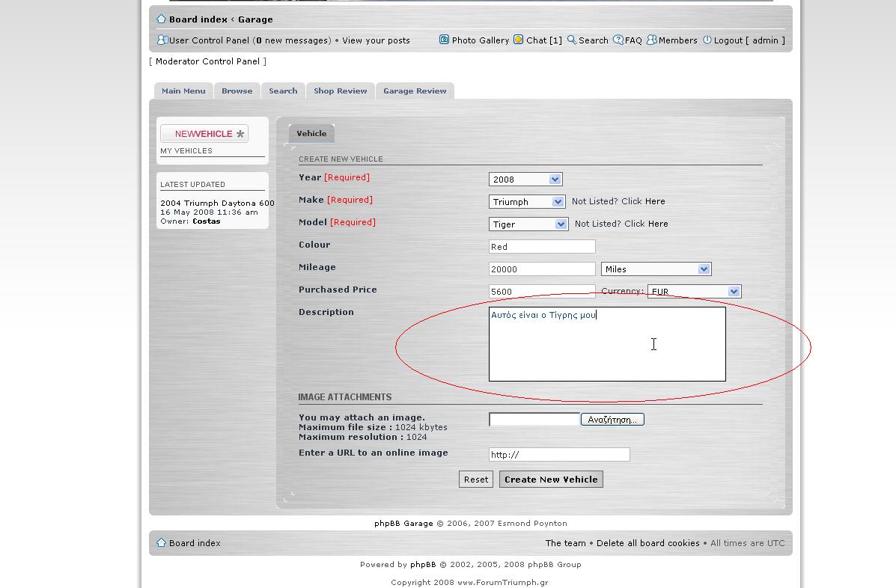This screenshot has width=896, height=588.
Task: Open the Moderator Control Panel link
Action: pos(207,61)
